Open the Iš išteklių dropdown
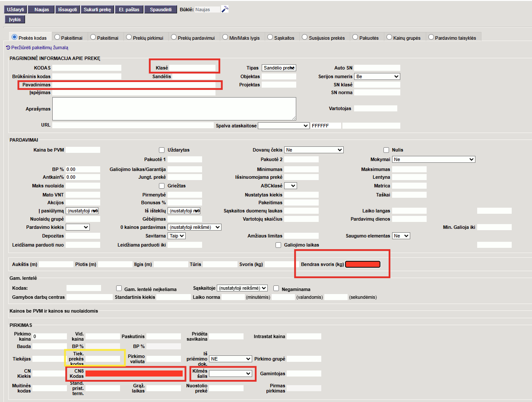The height and width of the screenshot is (402, 532). tap(184, 211)
